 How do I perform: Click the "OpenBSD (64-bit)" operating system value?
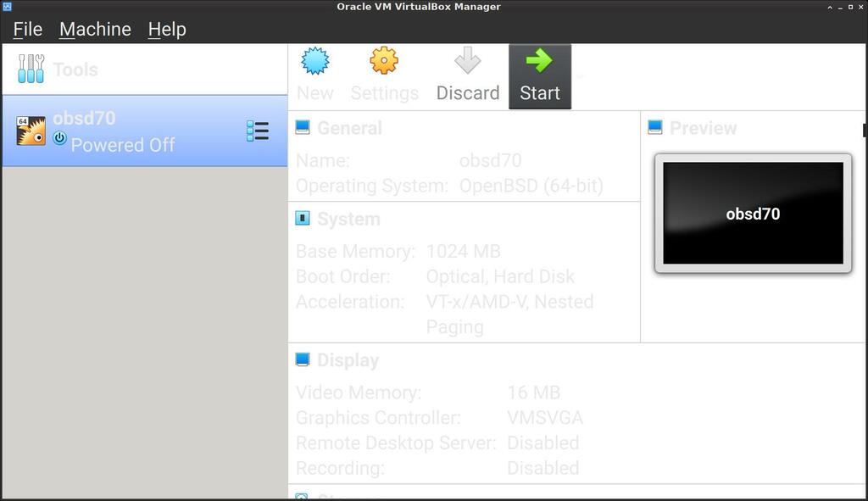531,186
